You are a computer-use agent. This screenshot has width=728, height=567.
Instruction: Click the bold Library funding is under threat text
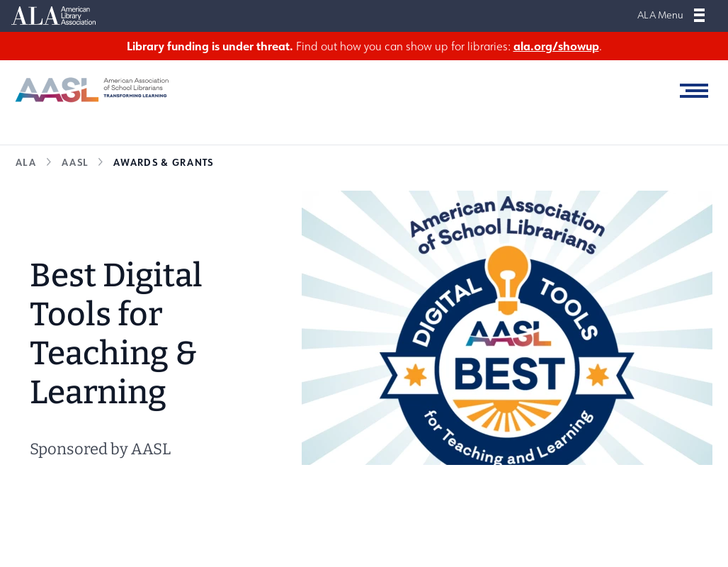click(x=209, y=47)
